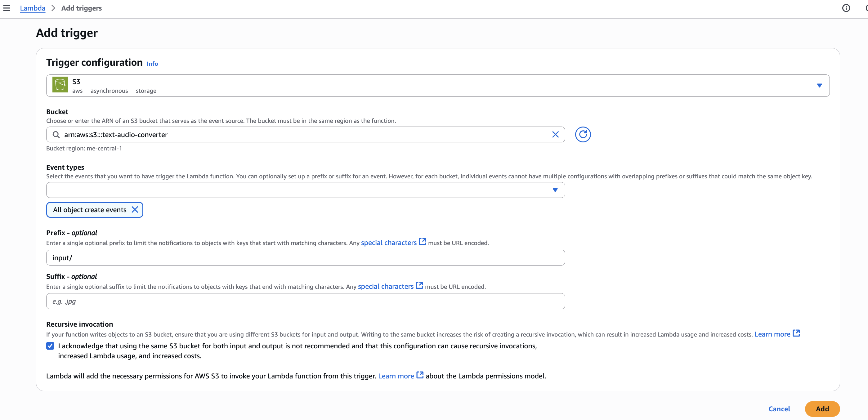Open external link icon beside Suffix special characters
868x420 pixels.
[x=419, y=286]
